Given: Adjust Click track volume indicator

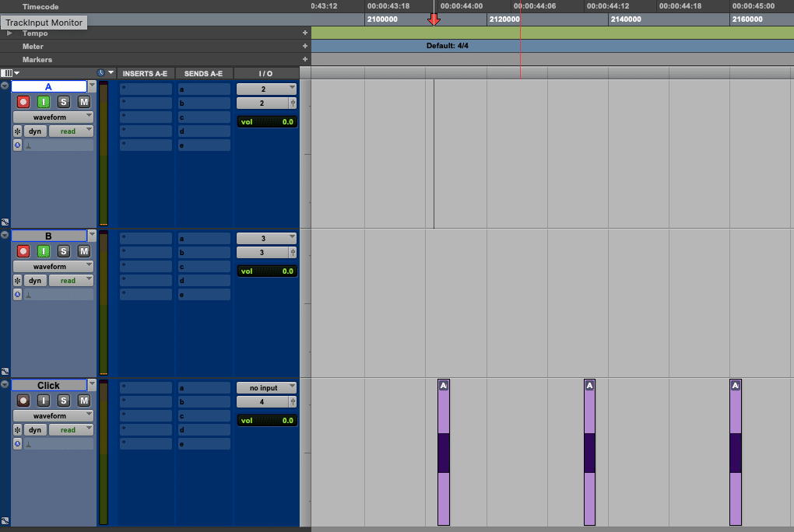Looking at the screenshot, I should (267, 420).
